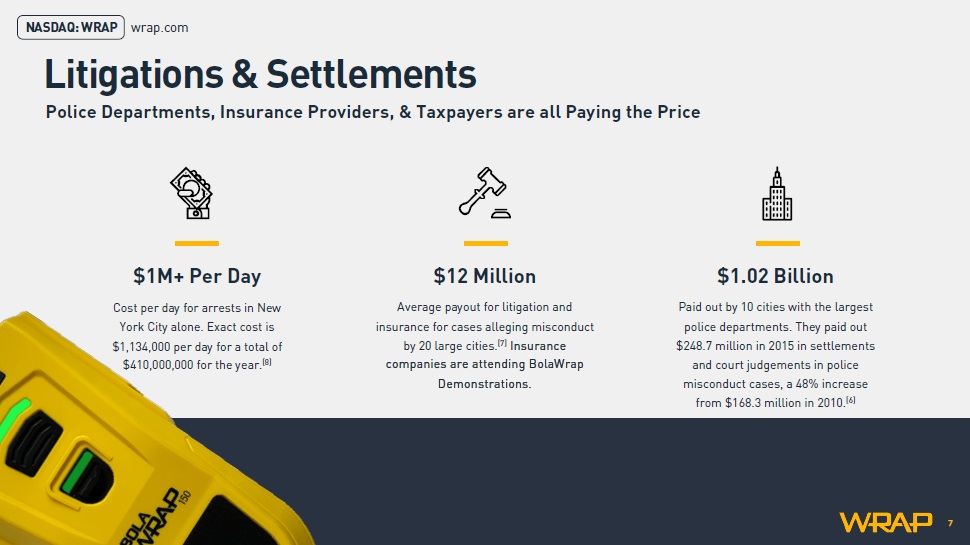
Task: Click footnote reference [6] after 2010
Action: (851, 400)
